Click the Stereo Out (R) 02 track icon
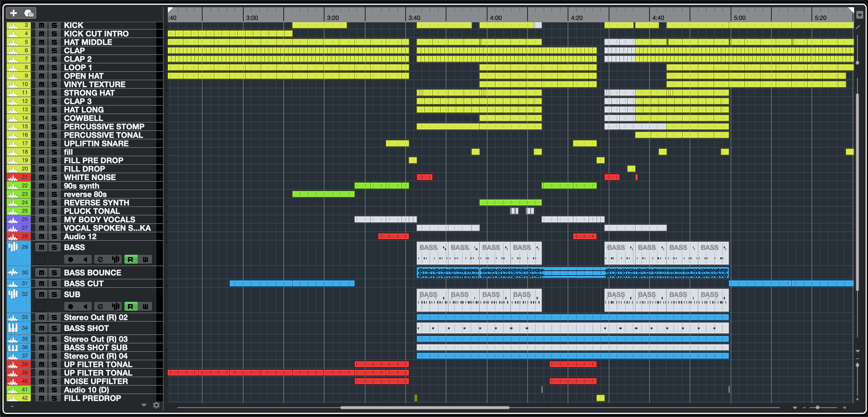 12,317
